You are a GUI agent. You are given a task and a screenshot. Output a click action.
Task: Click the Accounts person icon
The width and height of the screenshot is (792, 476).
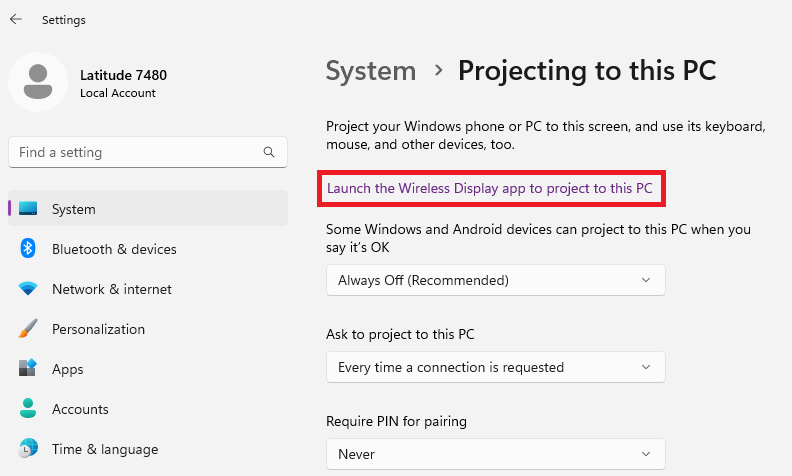click(28, 409)
